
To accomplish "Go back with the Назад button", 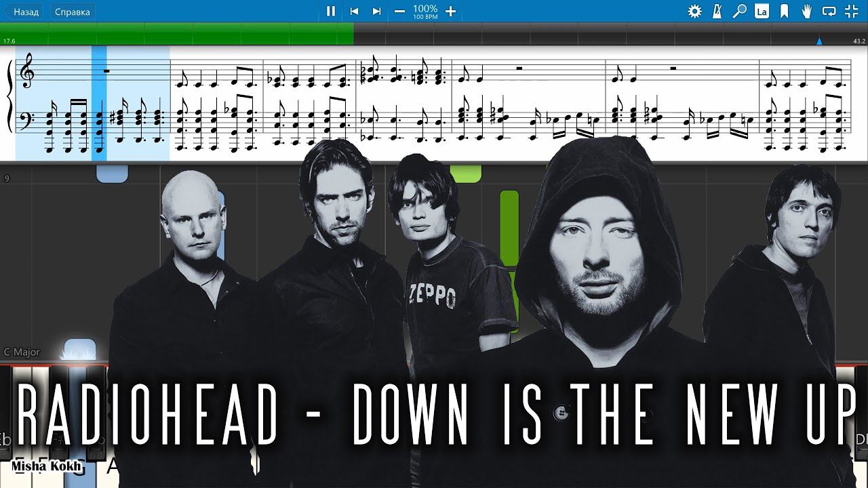I will tap(22, 12).
